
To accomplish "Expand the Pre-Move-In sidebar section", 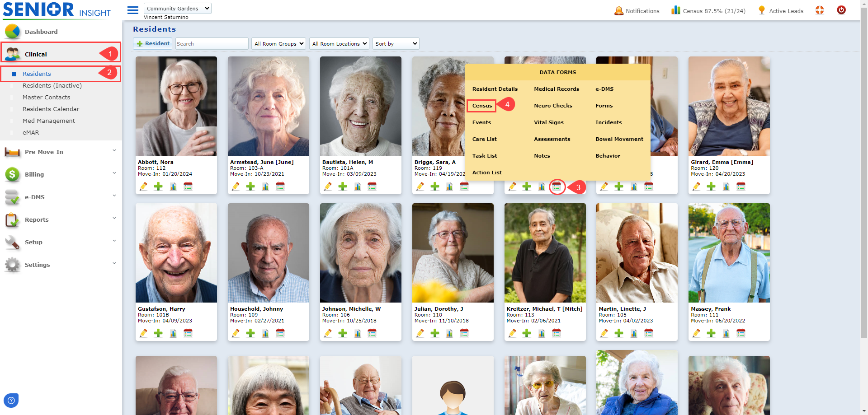I will 61,152.
